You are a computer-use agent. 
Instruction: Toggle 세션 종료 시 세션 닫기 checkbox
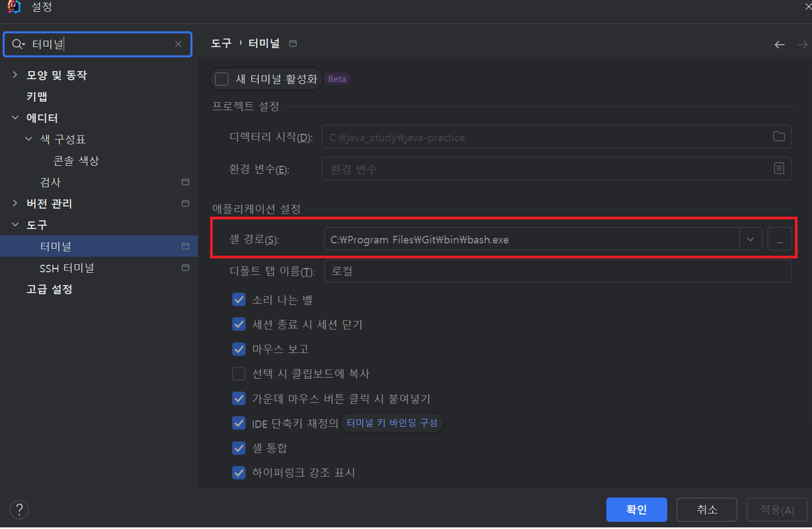[x=239, y=324]
